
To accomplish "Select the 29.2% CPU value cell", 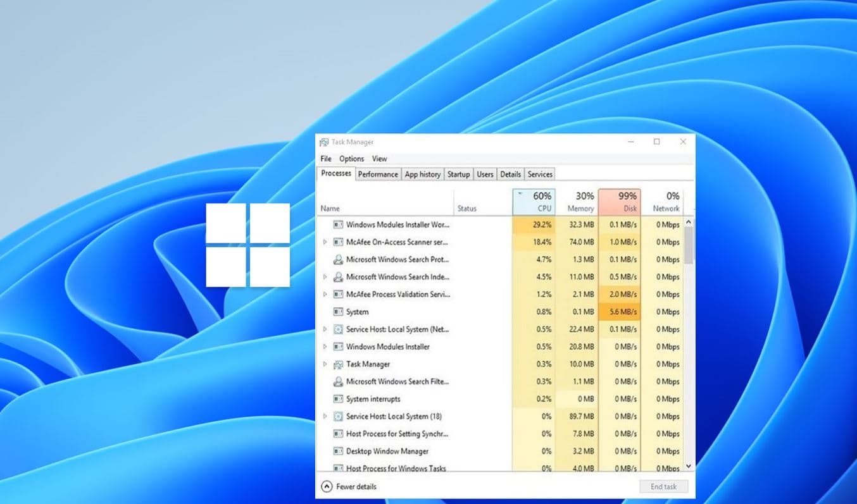I will point(534,224).
